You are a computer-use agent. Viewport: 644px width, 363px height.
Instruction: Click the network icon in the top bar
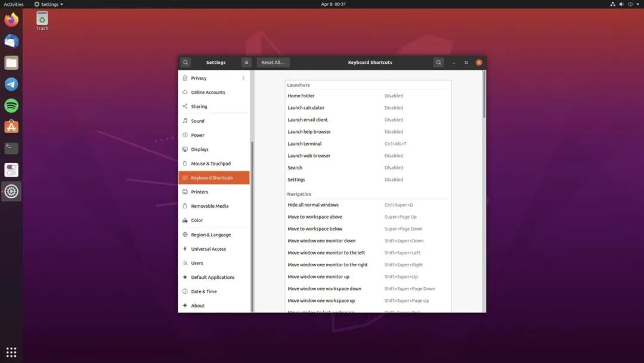click(612, 4)
